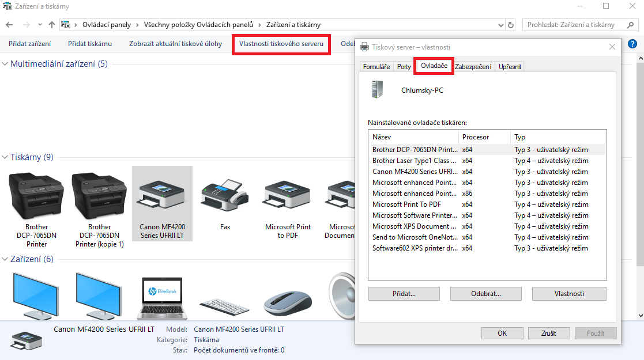Cancel the dialog with Zrušit
This screenshot has width=644, height=360.
[x=549, y=334]
